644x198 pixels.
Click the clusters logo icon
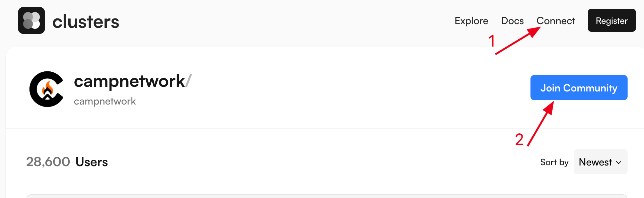(31, 20)
